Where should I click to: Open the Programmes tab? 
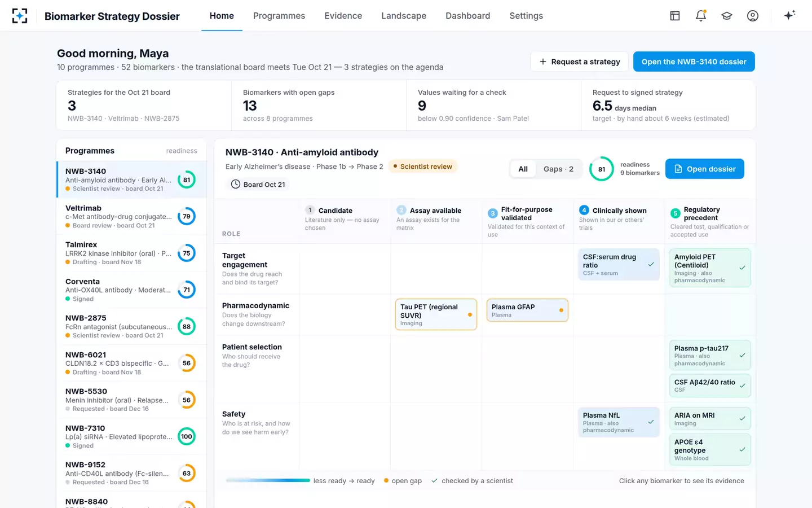[x=279, y=16]
